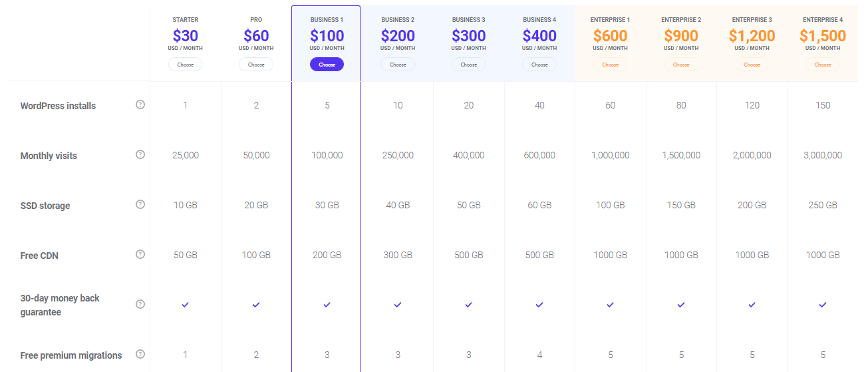Choose the Enterprise 1 $600 plan
The image size is (868, 372).
tap(611, 65)
